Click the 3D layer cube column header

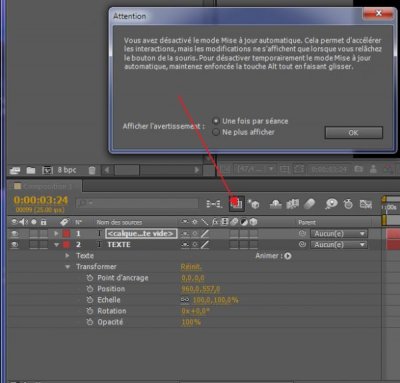(254, 222)
